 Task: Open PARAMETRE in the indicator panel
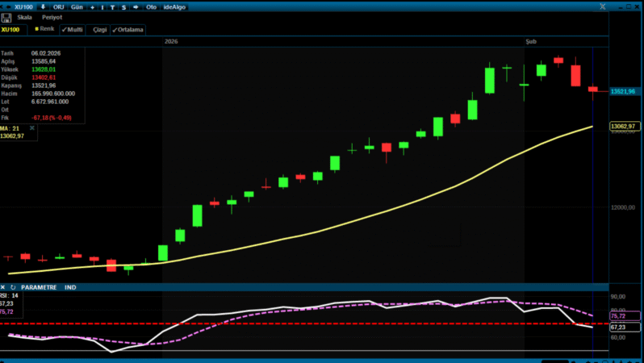tap(39, 286)
